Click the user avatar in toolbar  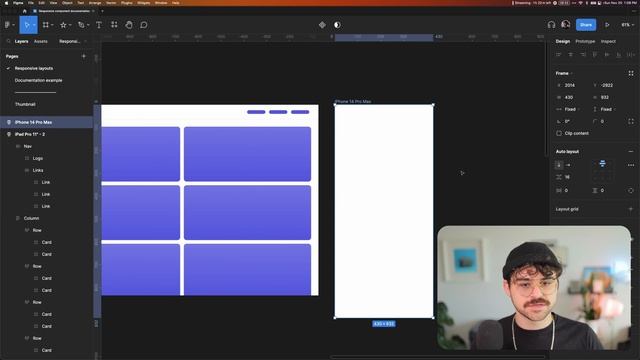pyautogui.click(x=565, y=24)
